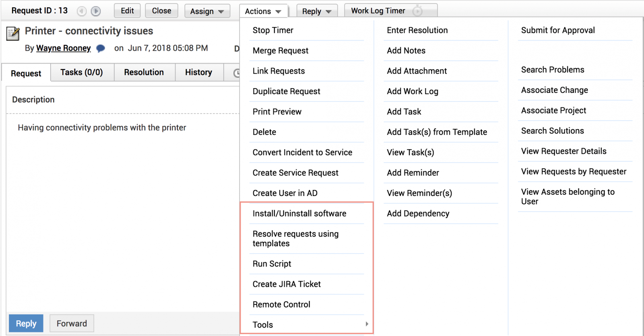The height and width of the screenshot is (336, 644).
Task: Open the Wayne Rooney requester link
Action: click(64, 48)
